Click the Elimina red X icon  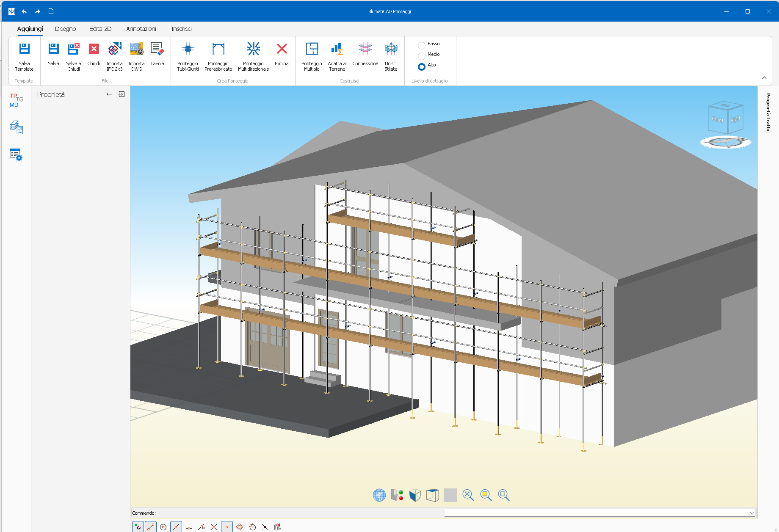click(x=282, y=54)
